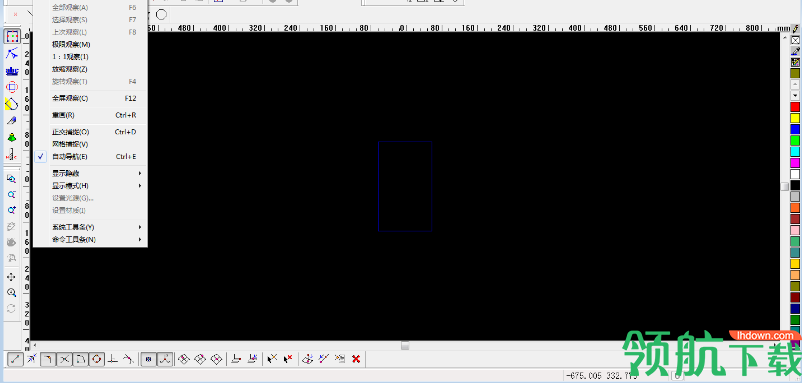Select the no-color crossed box
The image size is (802, 383).
795,40
